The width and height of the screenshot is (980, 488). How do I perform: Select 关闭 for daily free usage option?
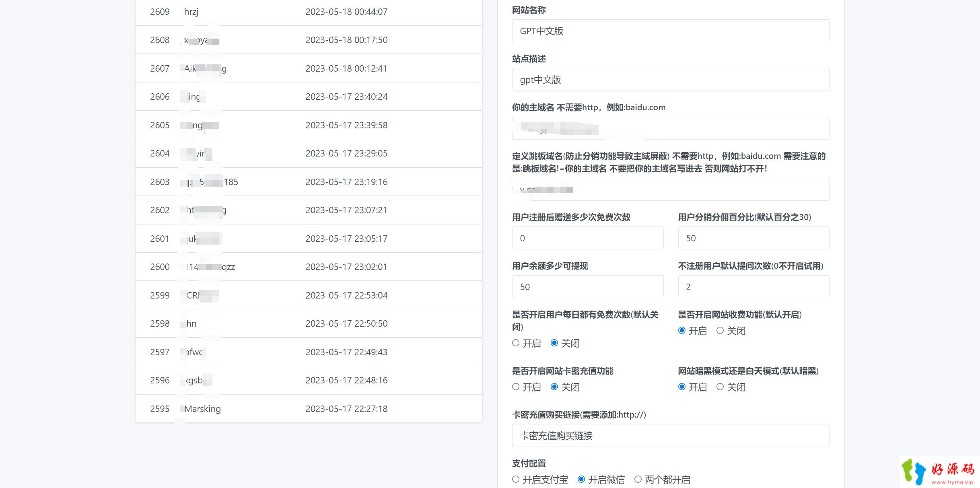tap(554, 343)
